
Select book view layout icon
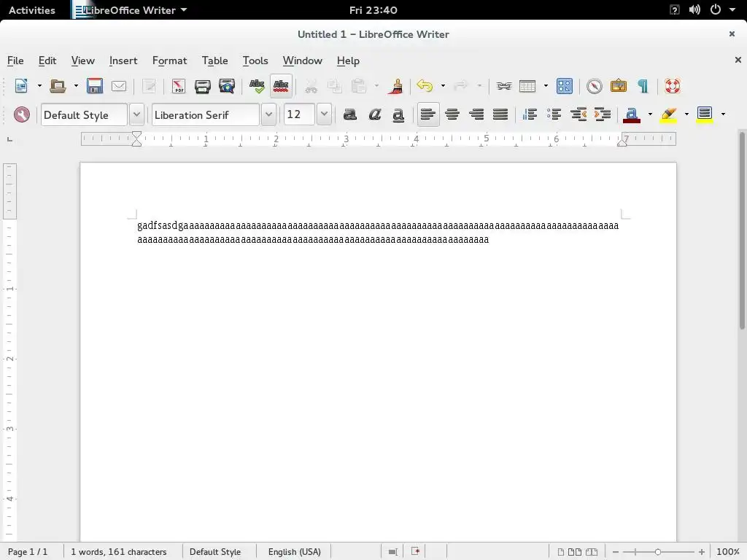point(591,552)
